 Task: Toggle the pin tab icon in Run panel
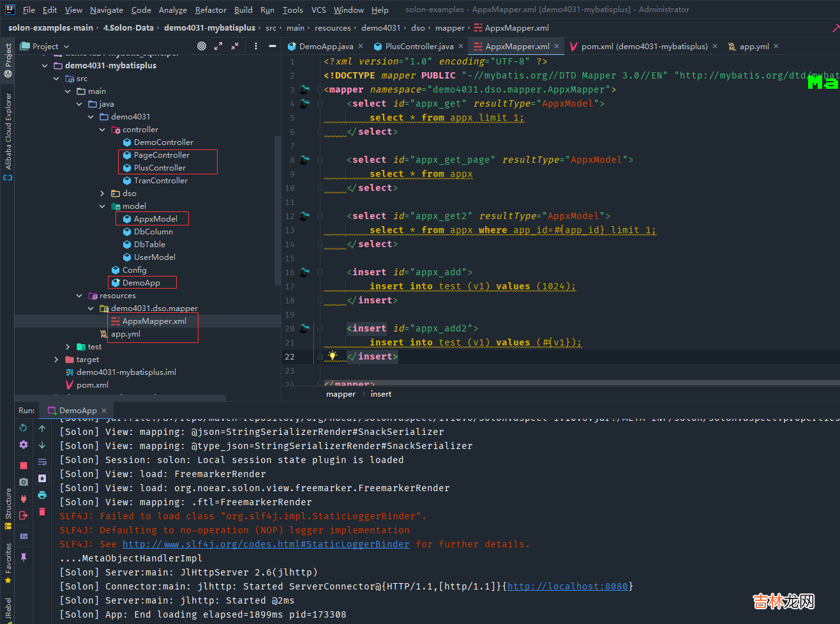point(24,558)
